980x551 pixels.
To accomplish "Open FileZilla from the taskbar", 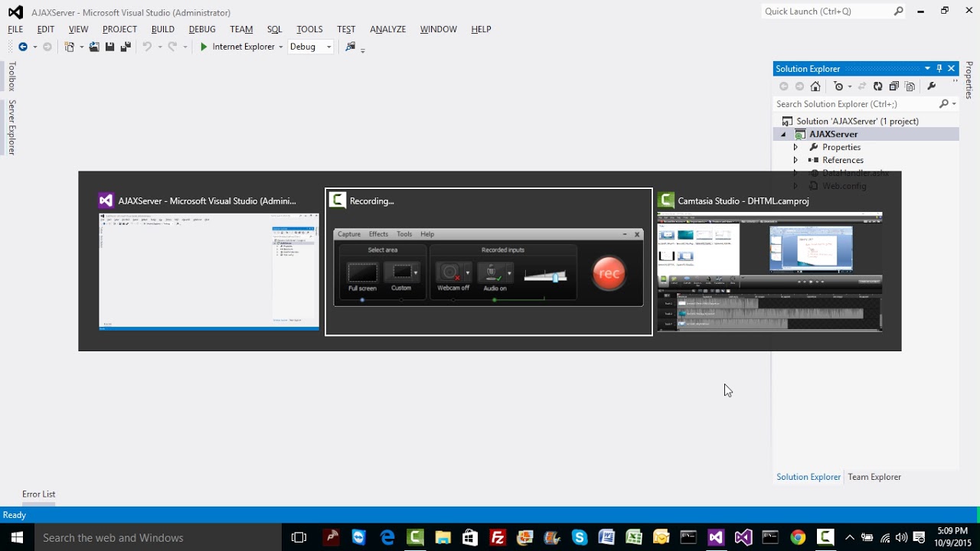I will click(x=498, y=537).
